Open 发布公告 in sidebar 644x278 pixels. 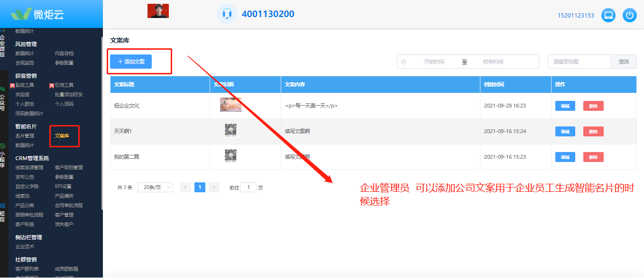[25, 177]
